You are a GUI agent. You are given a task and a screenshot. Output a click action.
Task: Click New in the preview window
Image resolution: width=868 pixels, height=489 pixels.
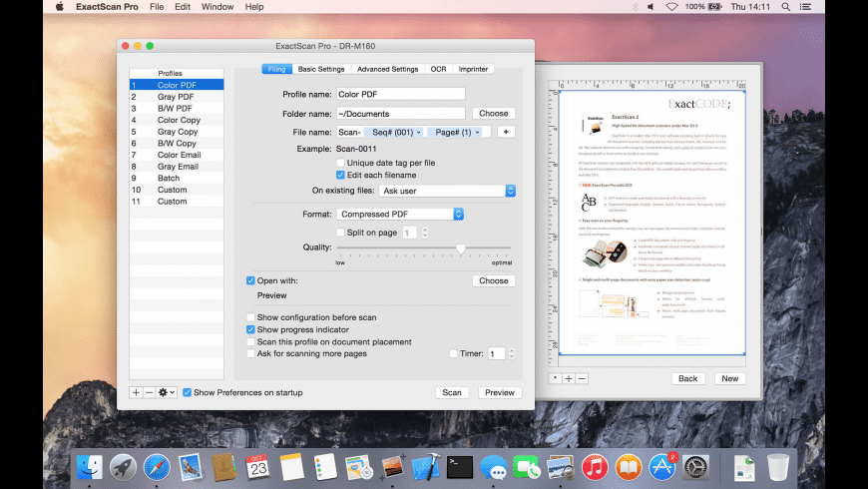point(729,379)
